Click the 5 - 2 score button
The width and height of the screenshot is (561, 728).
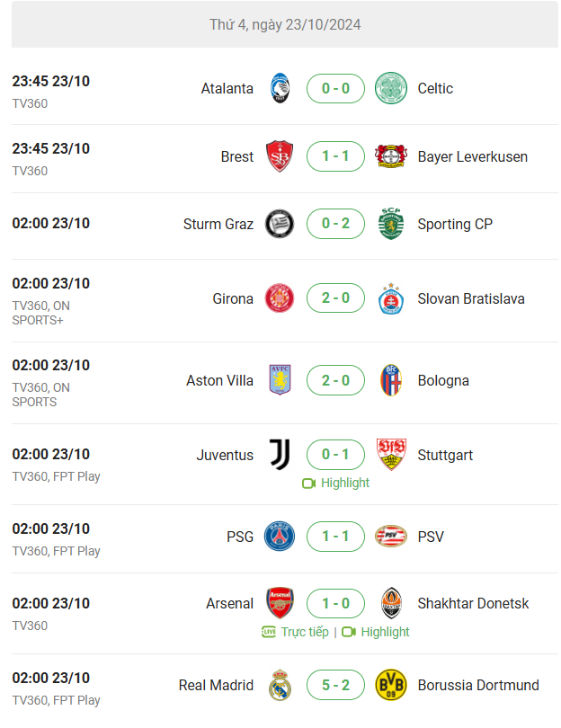point(335,685)
